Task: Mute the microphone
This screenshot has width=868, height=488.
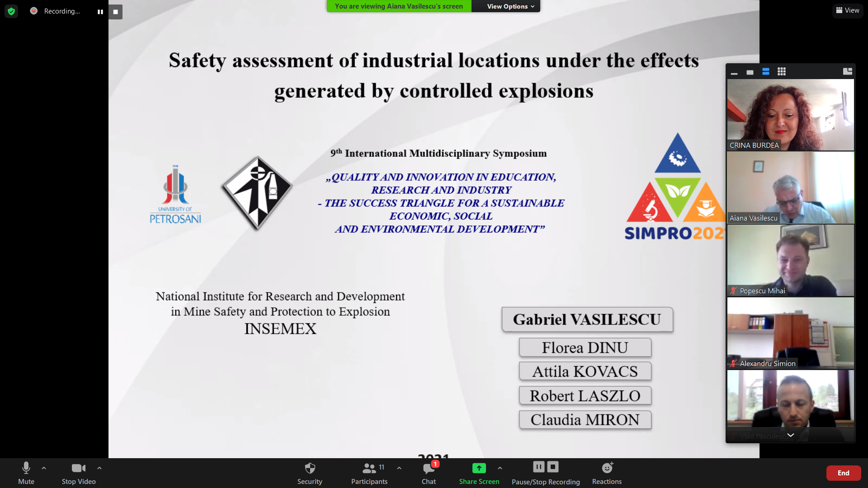Action: [26, 473]
